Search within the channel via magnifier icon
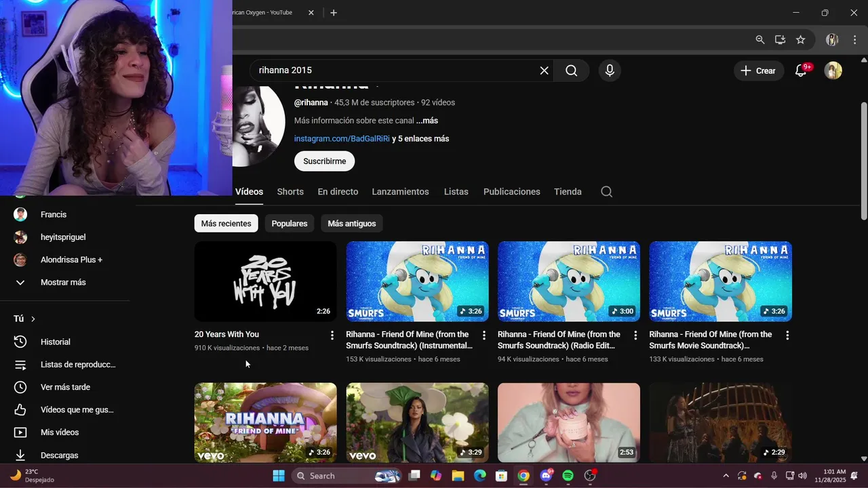This screenshot has height=488, width=868. click(607, 192)
